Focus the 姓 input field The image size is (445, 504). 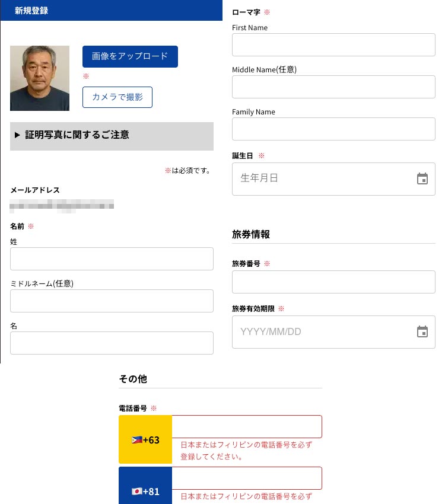(x=112, y=259)
